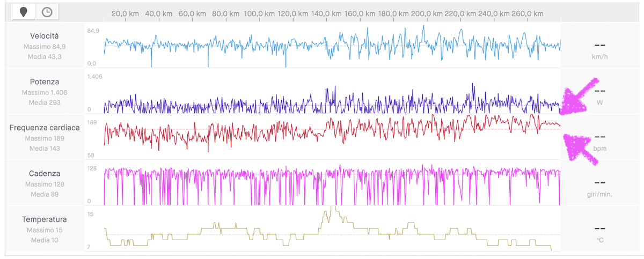Viewport: 644px width, 259px height.
Task: Click the Frequenza cardiaca label
Action: coord(45,128)
